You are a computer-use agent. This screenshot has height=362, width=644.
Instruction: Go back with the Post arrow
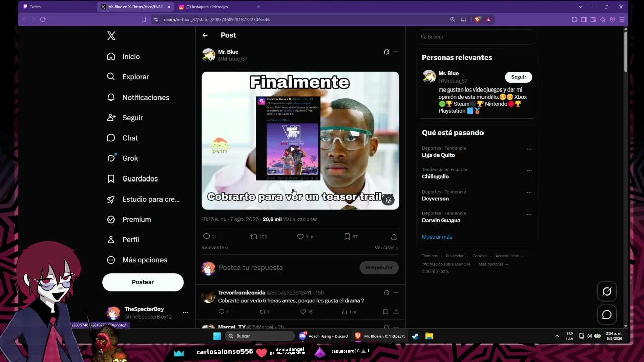(205, 35)
